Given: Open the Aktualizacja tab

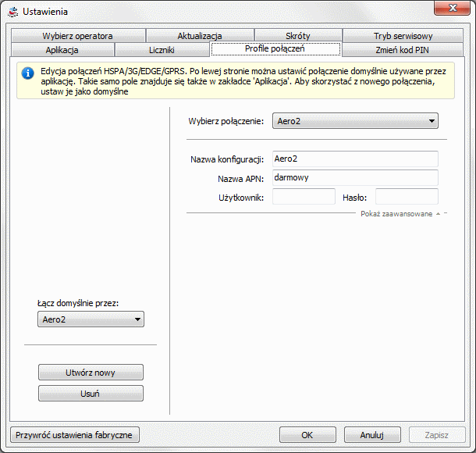Looking at the screenshot, I should pos(200,36).
